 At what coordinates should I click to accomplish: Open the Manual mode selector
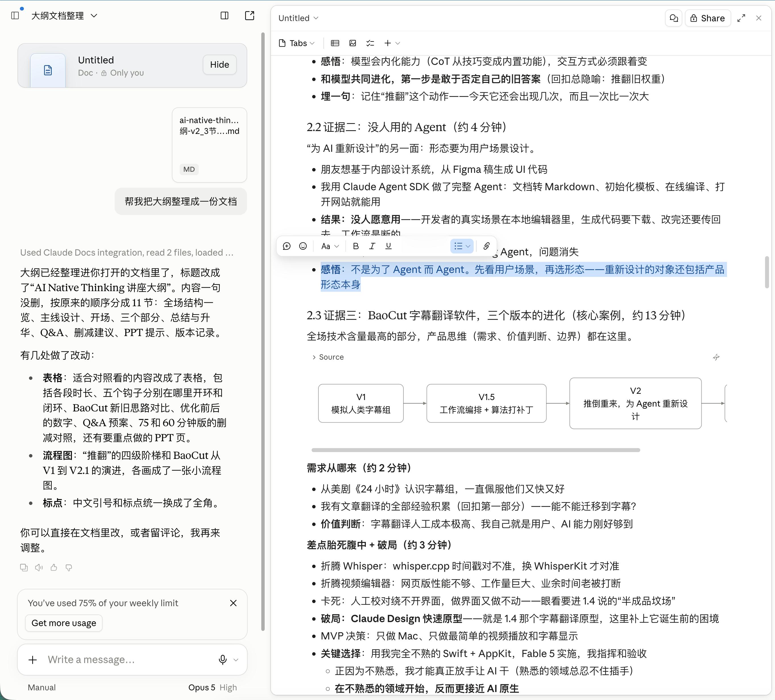pyautogui.click(x=42, y=687)
